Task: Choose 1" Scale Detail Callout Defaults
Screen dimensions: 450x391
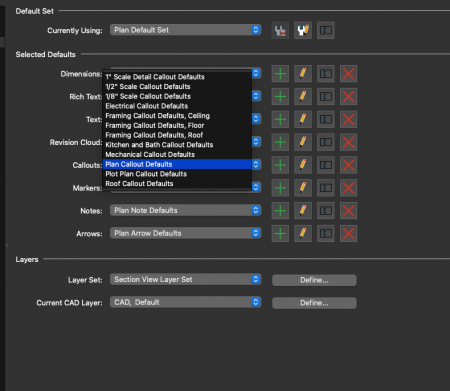Action: tap(177, 77)
